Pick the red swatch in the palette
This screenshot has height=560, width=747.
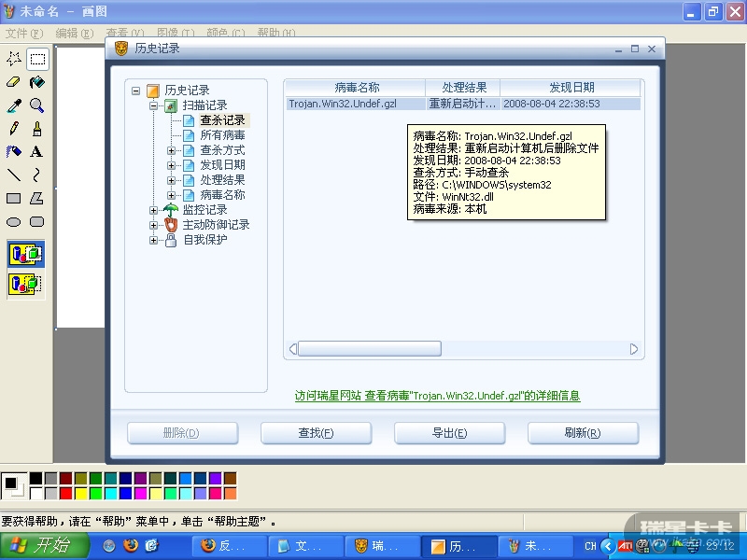[x=65, y=493]
